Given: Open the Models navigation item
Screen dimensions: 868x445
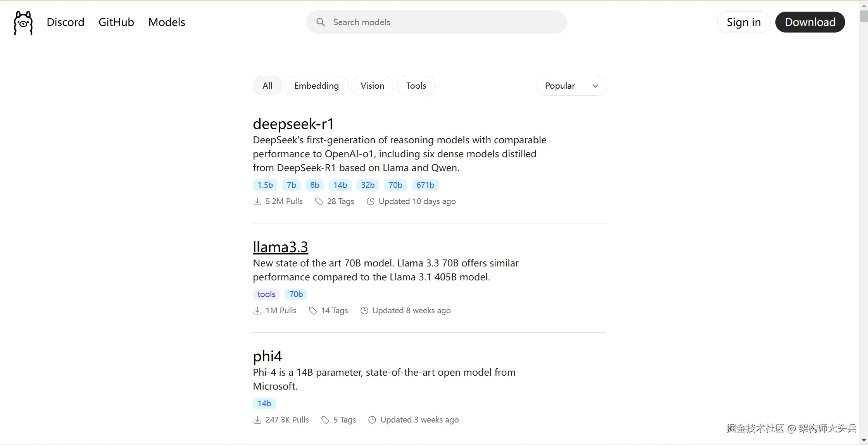Looking at the screenshot, I should [x=167, y=22].
